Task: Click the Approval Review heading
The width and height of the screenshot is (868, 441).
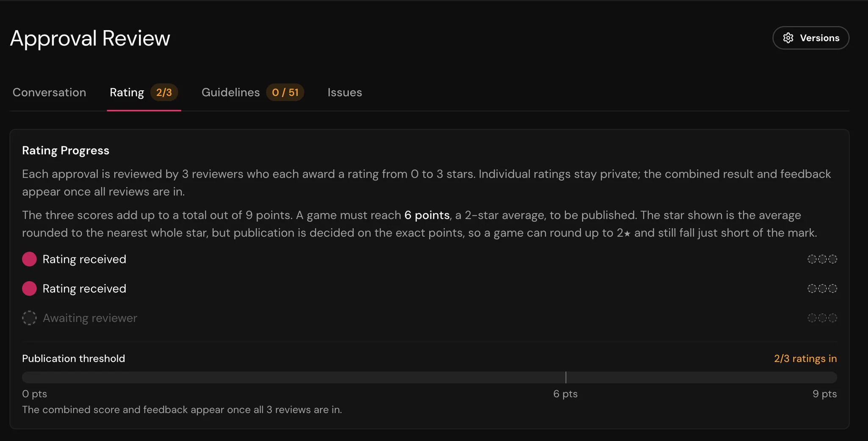Action: [90, 38]
